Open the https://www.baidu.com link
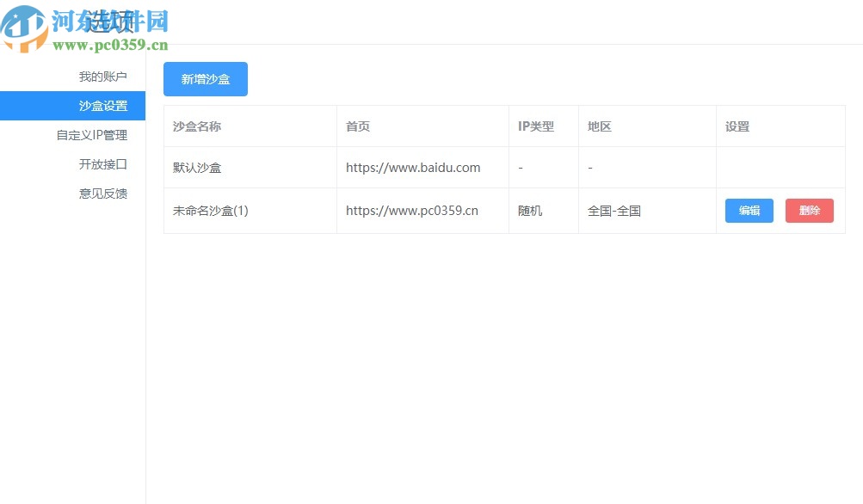 pos(412,168)
